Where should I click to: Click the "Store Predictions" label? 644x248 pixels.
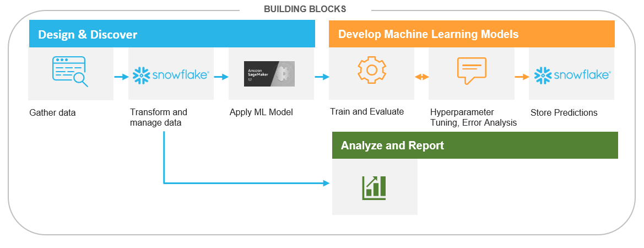click(564, 112)
